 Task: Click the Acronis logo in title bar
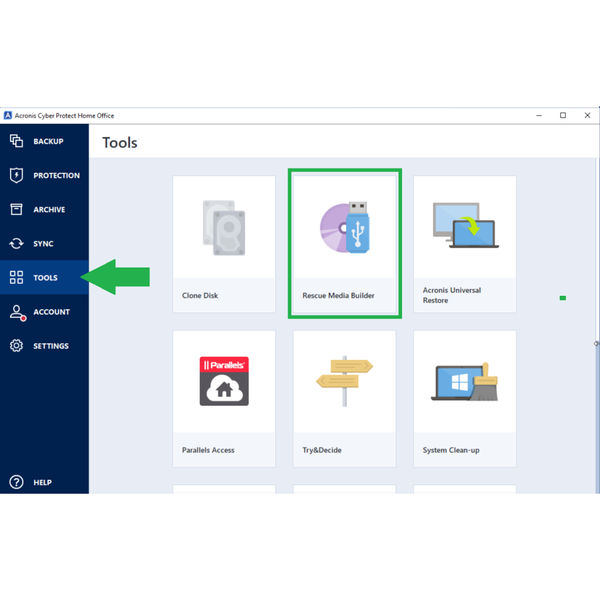[8, 116]
